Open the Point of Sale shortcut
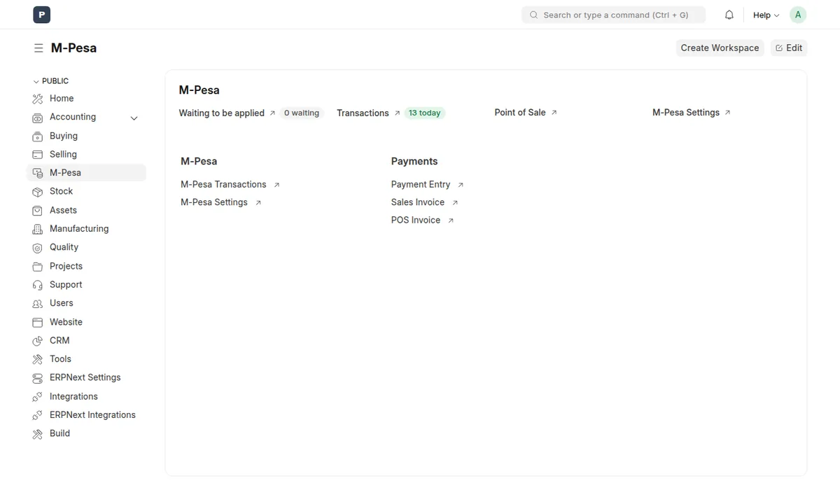The image size is (840, 504). pos(520,113)
